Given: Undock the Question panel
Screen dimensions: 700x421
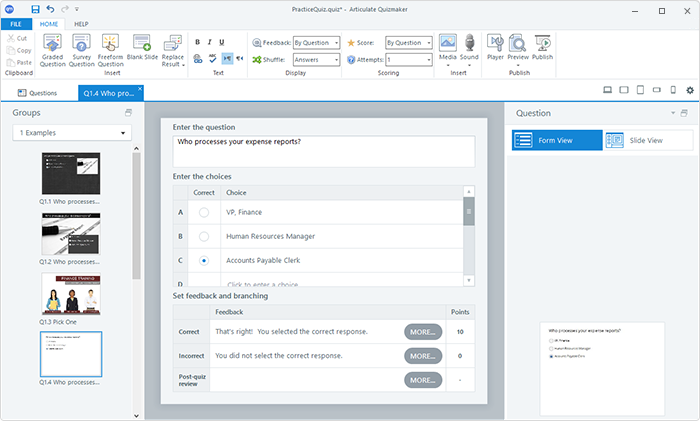Looking at the screenshot, I should point(684,113).
